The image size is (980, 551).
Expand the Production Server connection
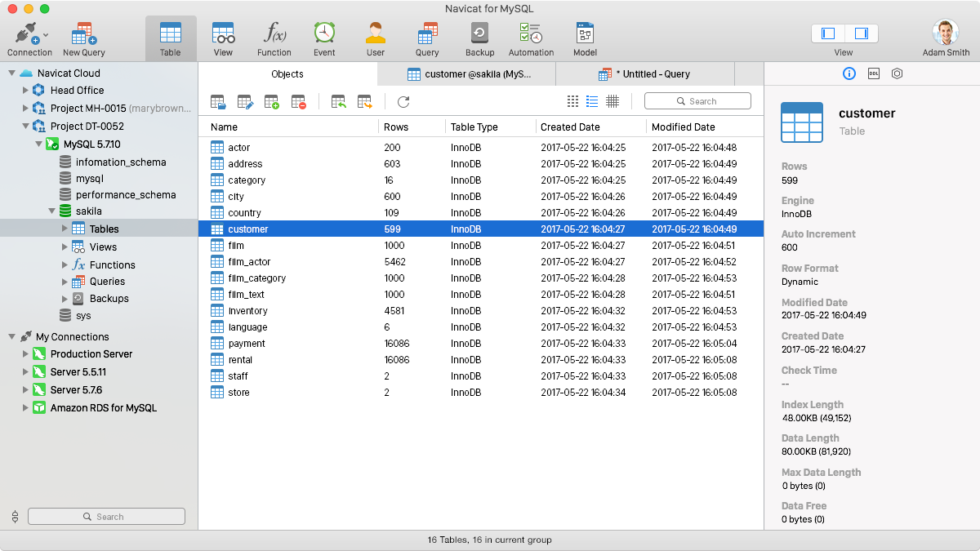click(25, 354)
